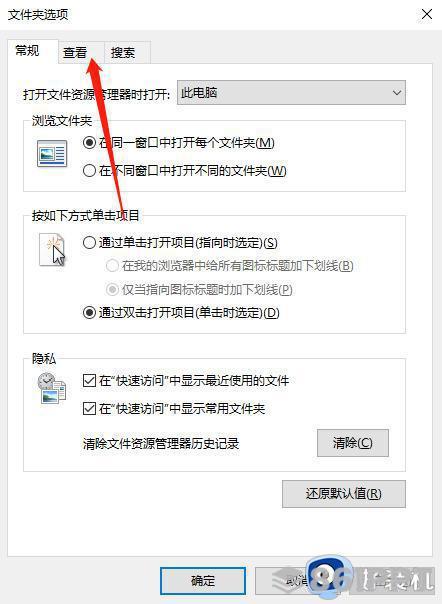Open the 此电脑 dropdown list
This screenshot has width=442, height=604.
(291, 93)
